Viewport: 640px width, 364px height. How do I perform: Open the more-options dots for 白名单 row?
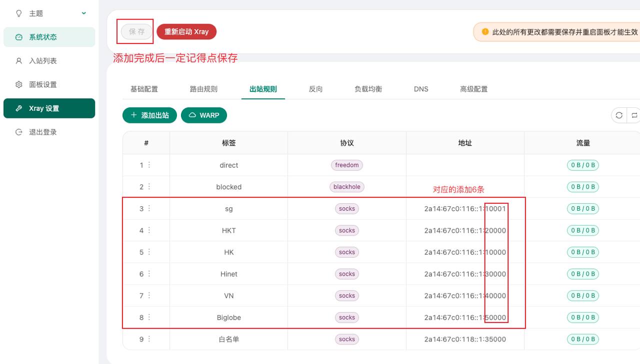click(x=149, y=339)
